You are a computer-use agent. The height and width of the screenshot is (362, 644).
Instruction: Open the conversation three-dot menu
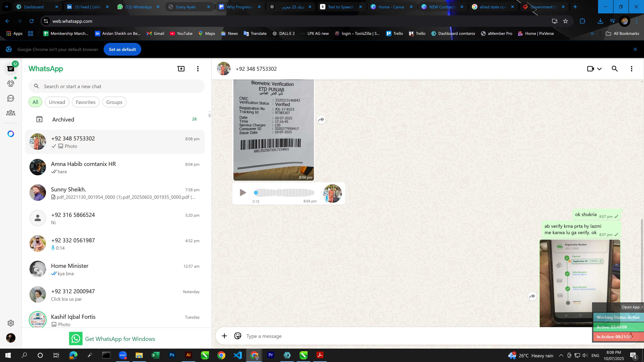point(631,69)
